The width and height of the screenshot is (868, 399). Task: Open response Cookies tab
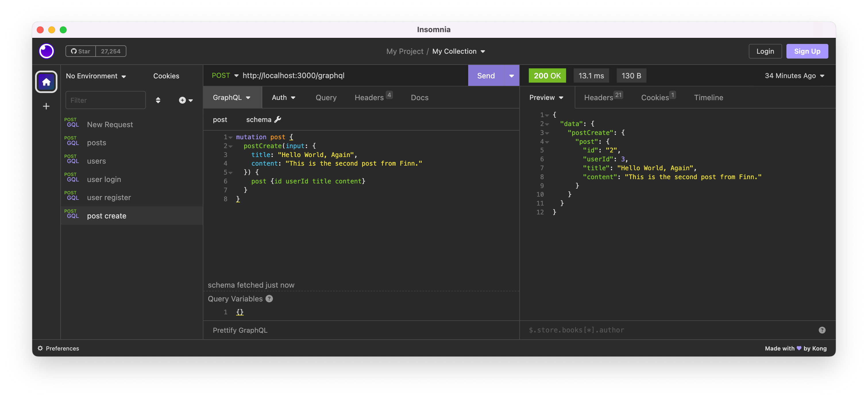[x=658, y=97]
